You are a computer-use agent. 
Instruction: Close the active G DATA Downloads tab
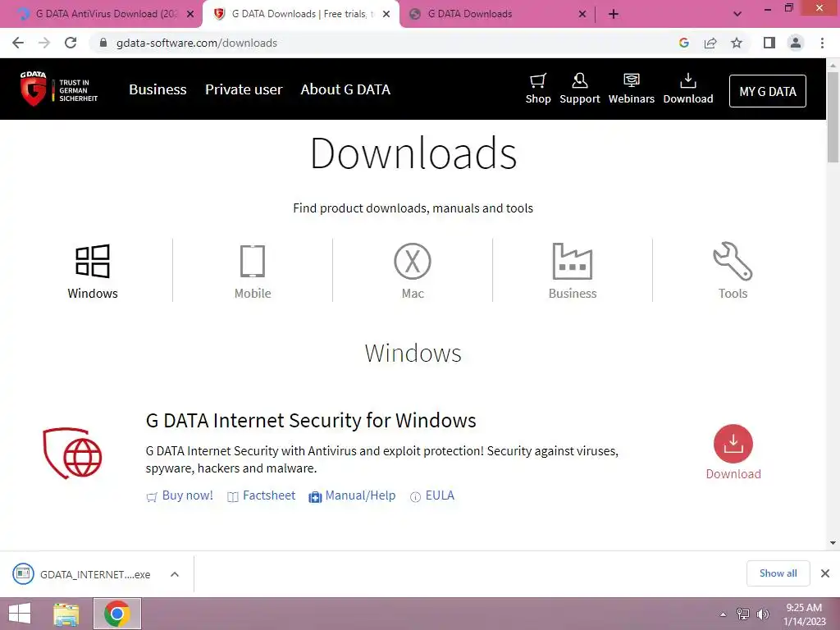(x=386, y=14)
